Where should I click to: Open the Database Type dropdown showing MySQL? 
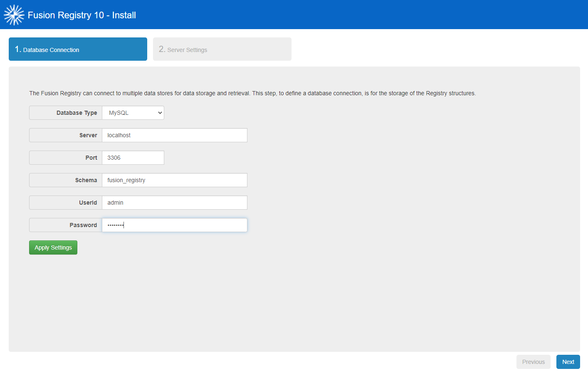coord(133,113)
